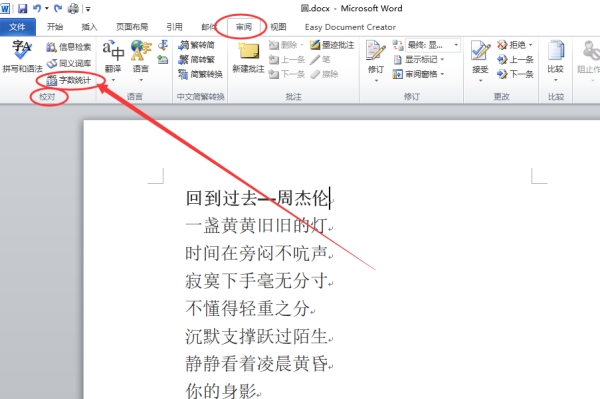Open the Customize Quick Access Toolbar dropdown
This screenshot has height=399, width=600.
88,9
